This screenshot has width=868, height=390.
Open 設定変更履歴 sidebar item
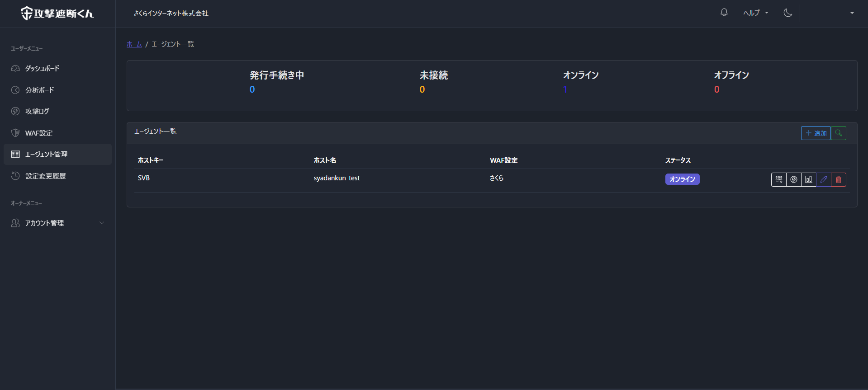tap(45, 176)
